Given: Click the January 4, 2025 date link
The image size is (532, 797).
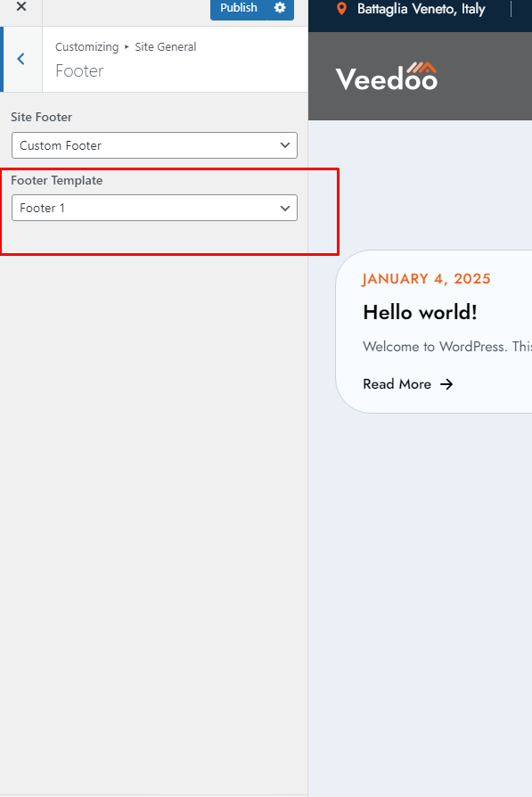Looking at the screenshot, I should coord(426,279).
